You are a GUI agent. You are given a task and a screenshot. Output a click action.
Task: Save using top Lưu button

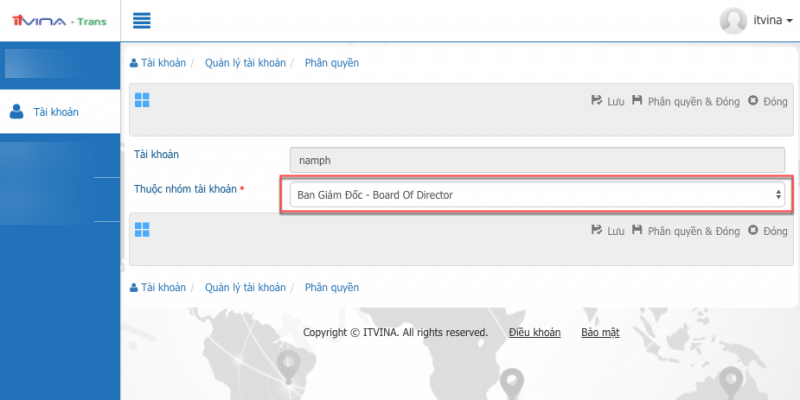tap(607, 101)
